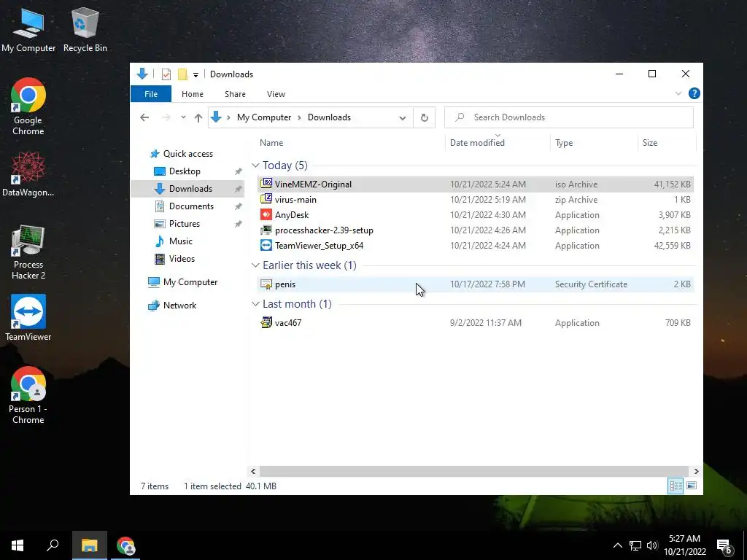Open taskbar Search
Viewport: 747px width, 560px height.
(53, 545)
